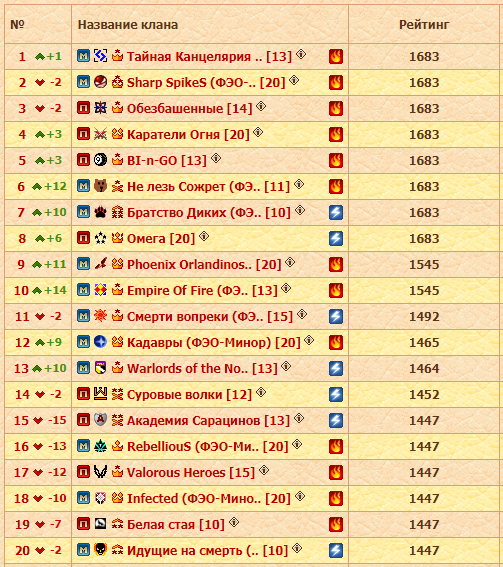
Task: Open the Академия Сарацинов clan link
Action: click(x=208, y=421)
